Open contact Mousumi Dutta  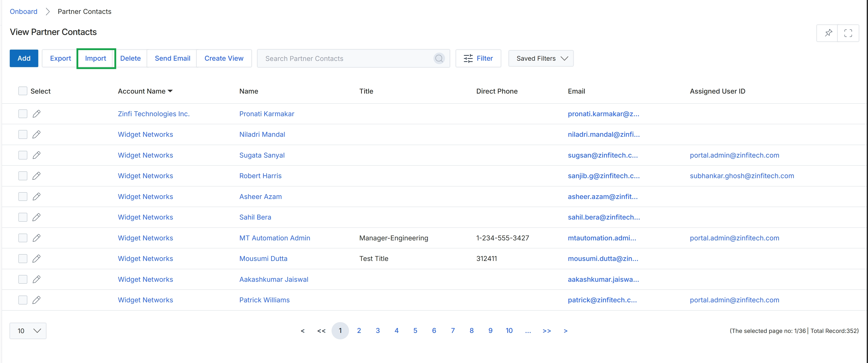263,258
